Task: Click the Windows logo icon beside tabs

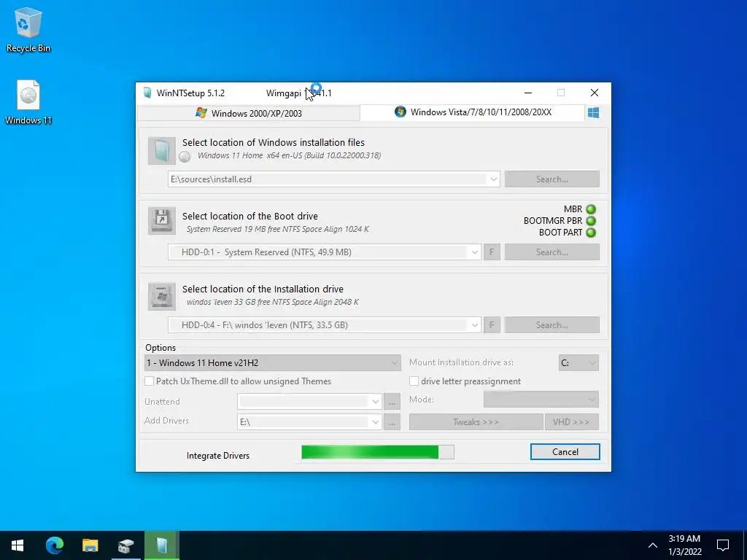Action: pyautogui.click(x=593, y=113)
